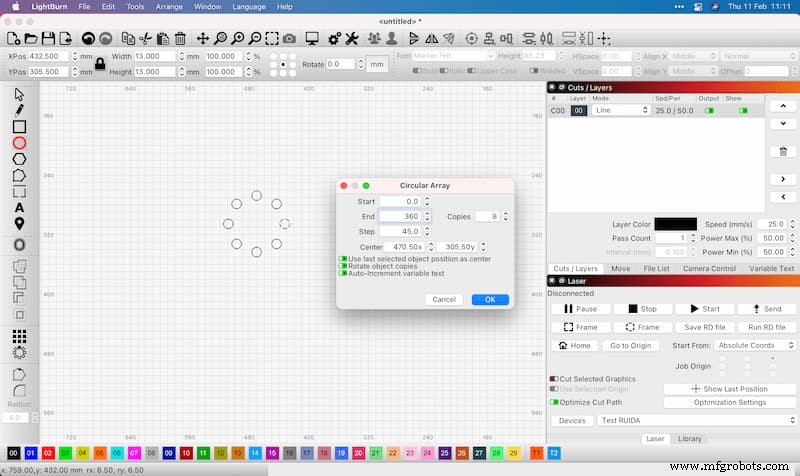800x476 pixels.
Task: Cut selection with the scissors icon
Action: point(145,39)
